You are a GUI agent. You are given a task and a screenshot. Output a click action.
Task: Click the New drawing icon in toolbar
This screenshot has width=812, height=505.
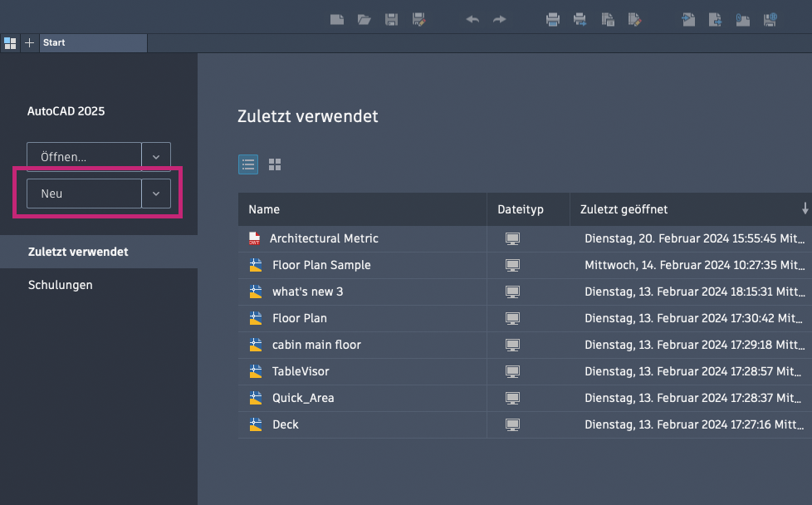[x=336, y=19]
